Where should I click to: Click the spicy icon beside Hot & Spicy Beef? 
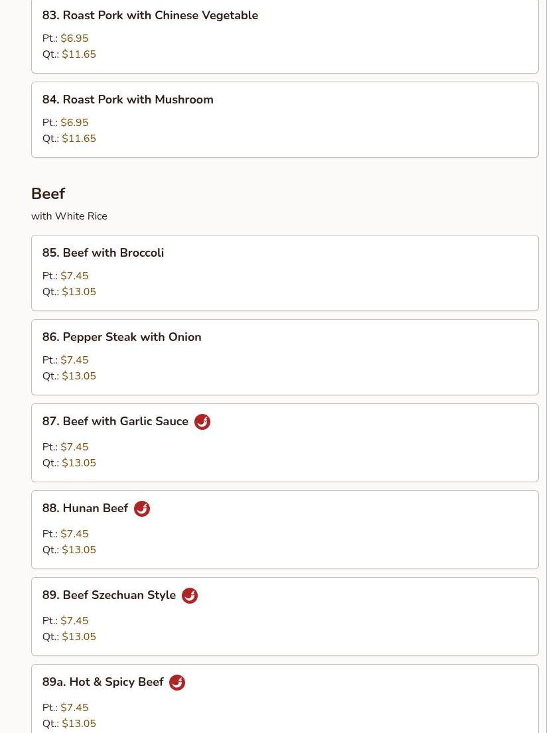pos(177,683)
